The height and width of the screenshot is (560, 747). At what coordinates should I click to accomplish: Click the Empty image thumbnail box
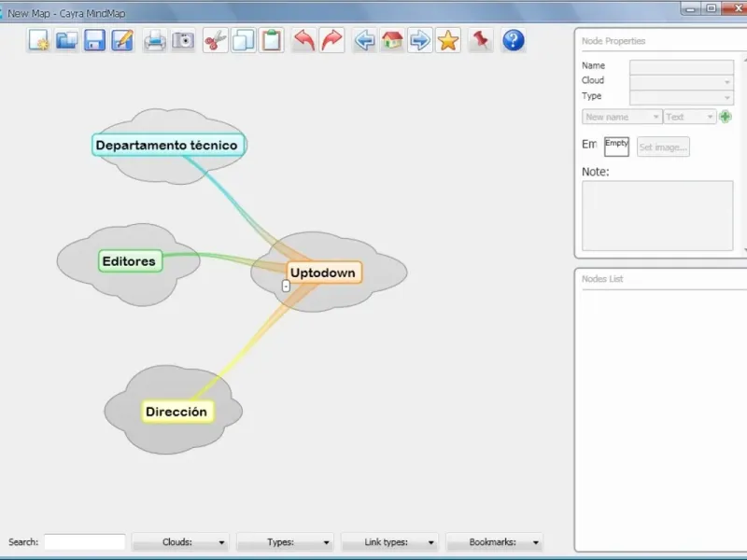[616, 147]
